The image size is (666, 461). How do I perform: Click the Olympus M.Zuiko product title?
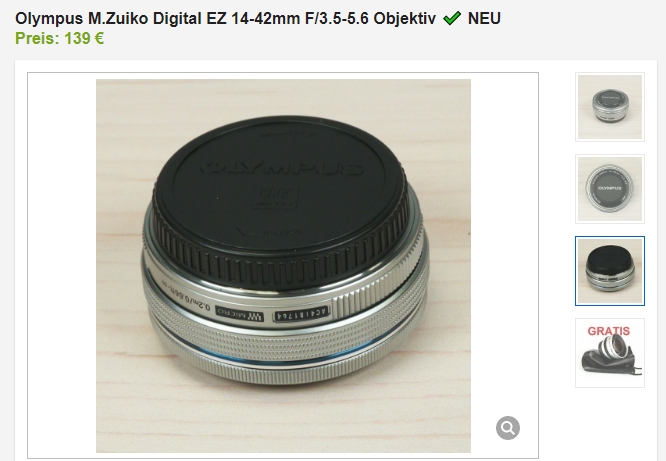coord(226,19)
